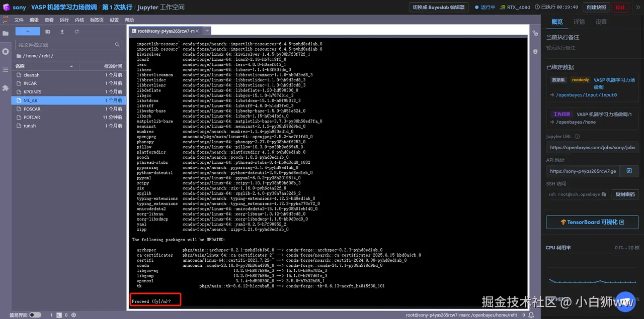Click the terminal count icon in status bar
This screenshot has height=319, width=644.
59,315
